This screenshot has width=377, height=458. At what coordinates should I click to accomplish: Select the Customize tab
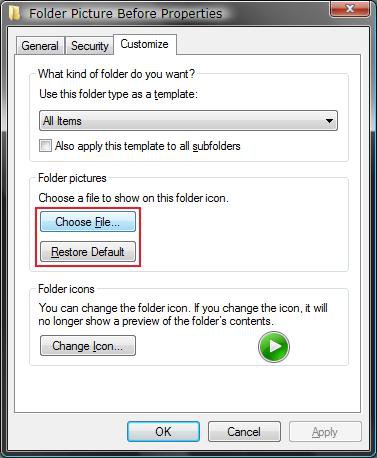coord(144,44)
